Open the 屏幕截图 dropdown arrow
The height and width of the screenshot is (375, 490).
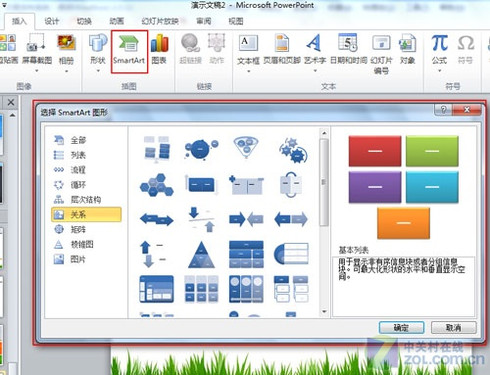click(x=36, y=71)
